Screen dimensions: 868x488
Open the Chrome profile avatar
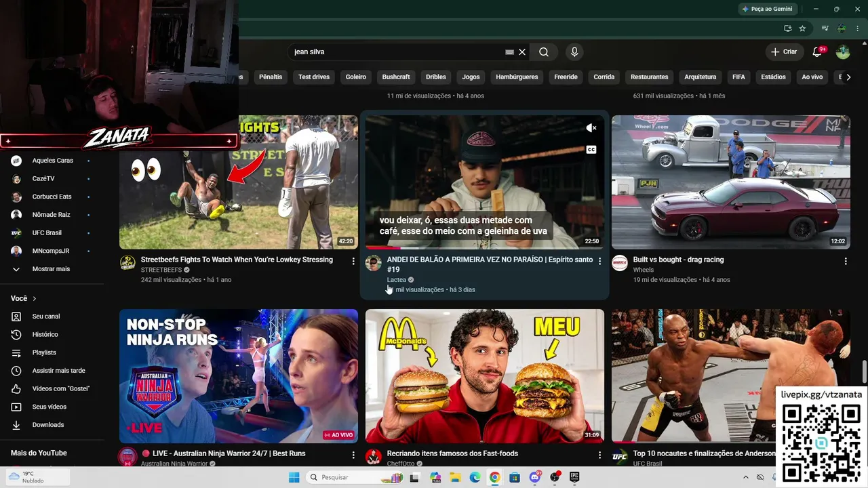(842, 28)
